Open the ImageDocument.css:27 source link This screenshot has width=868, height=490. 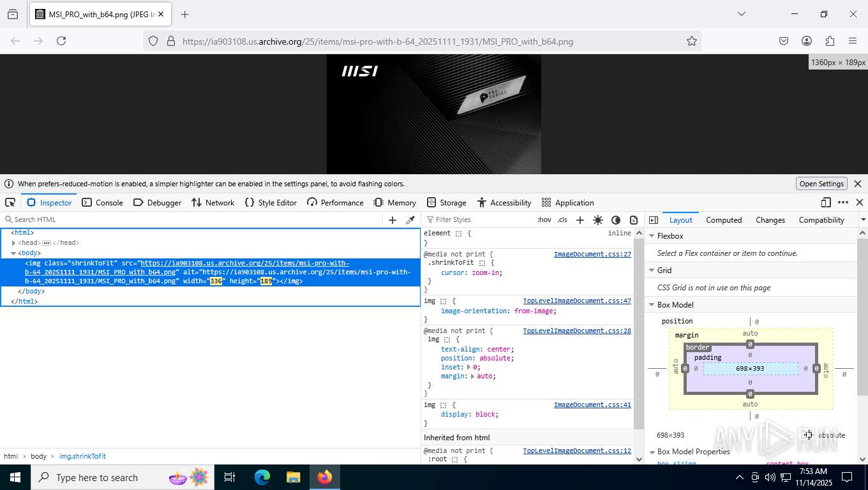(592, 254)
